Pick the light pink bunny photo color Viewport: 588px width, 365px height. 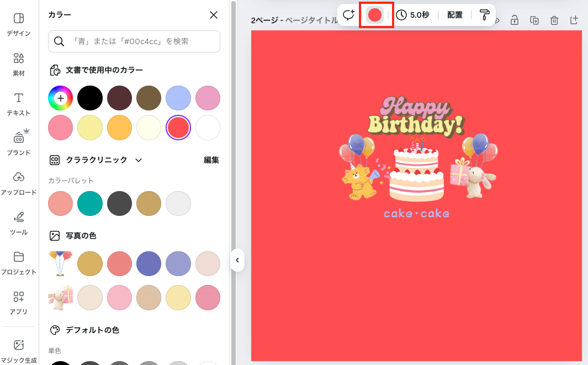pyautogui.click(x=119, y=298)
